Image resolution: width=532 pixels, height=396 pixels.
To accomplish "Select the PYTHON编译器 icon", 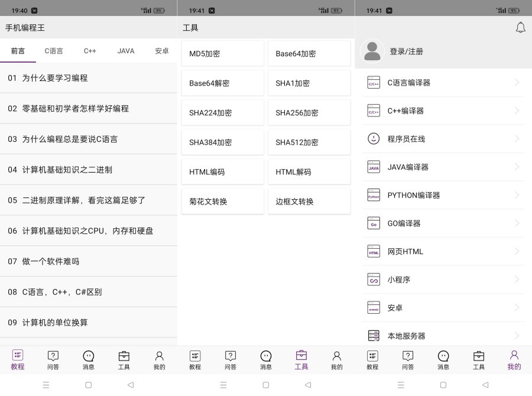I will (373, 195).
